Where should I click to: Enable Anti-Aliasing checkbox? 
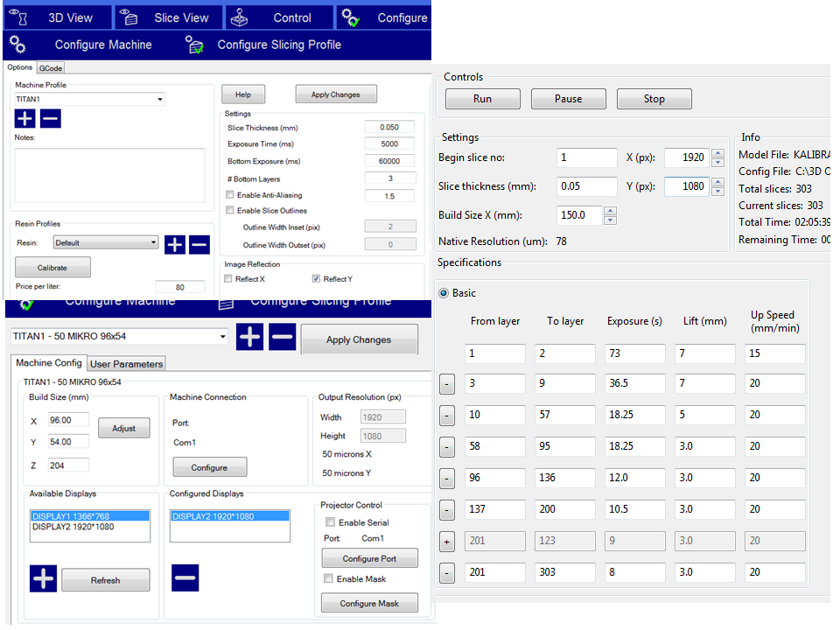[230, 195]
